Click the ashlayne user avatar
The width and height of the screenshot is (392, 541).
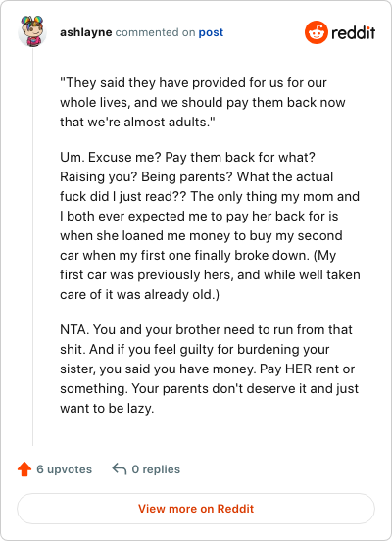tap(32, 31)
